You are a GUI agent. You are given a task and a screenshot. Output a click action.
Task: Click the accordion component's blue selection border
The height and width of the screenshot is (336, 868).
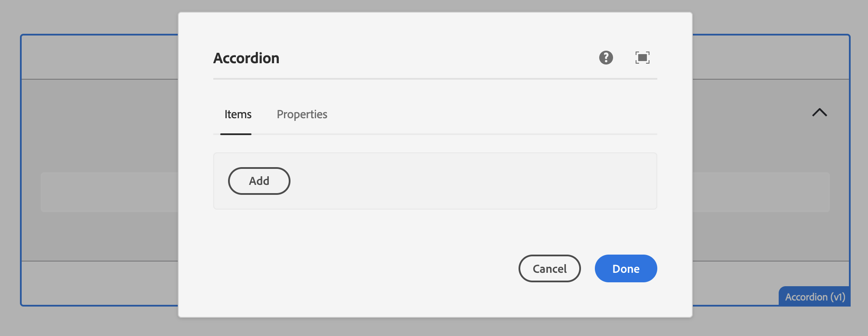click(21, 173)
